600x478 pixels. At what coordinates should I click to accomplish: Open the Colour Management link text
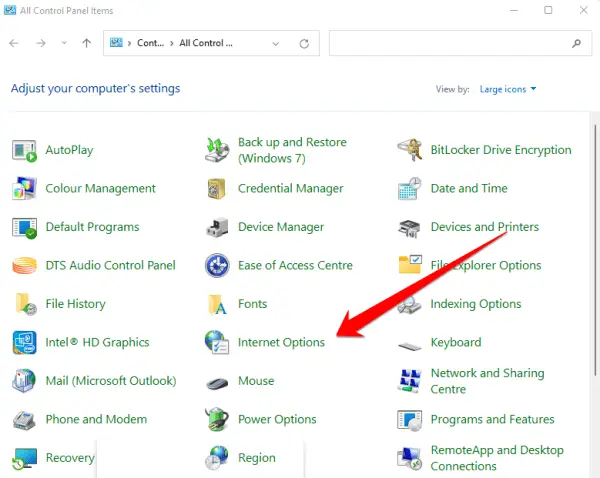click(100, 188)
